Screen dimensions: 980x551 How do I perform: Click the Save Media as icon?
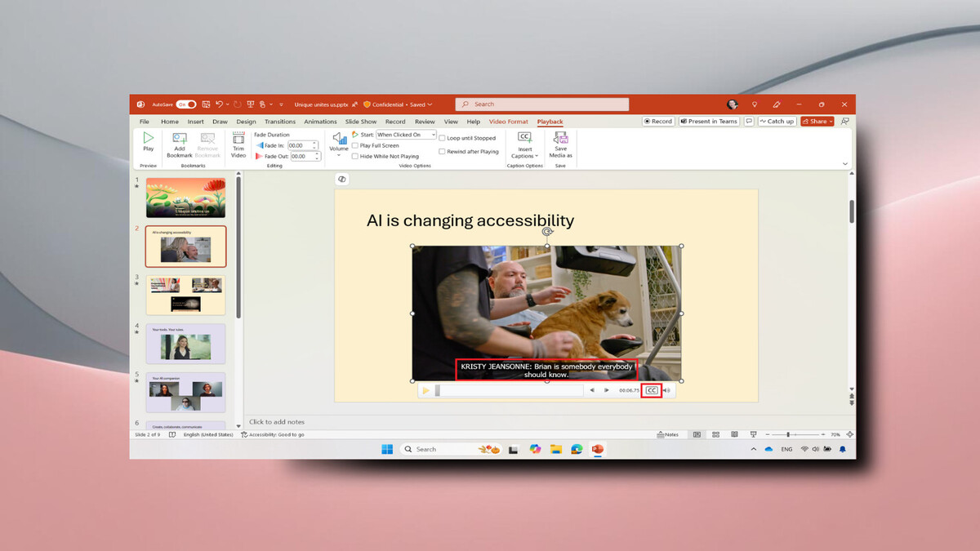click(560, 138)
